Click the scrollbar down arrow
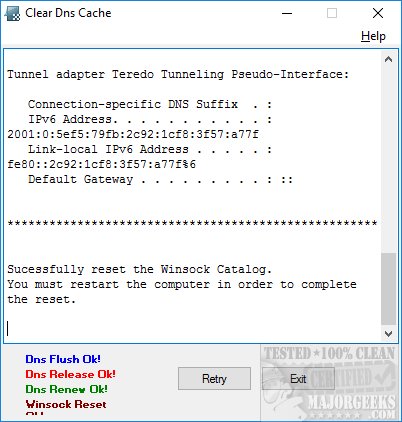The width and height of the screenshot is (402, 422). click(388, 333)
